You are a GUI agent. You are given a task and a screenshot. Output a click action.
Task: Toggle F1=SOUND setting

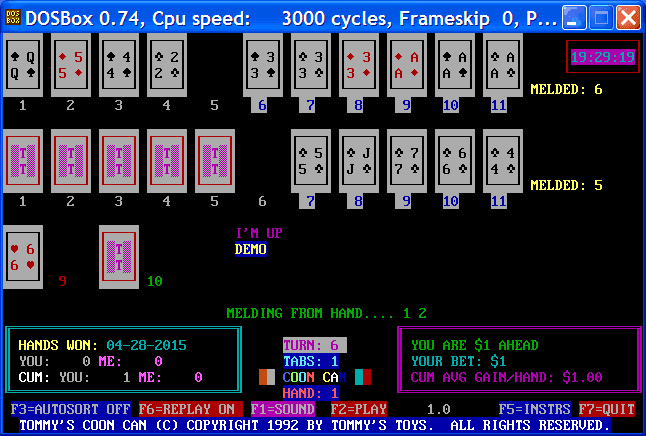282,409
